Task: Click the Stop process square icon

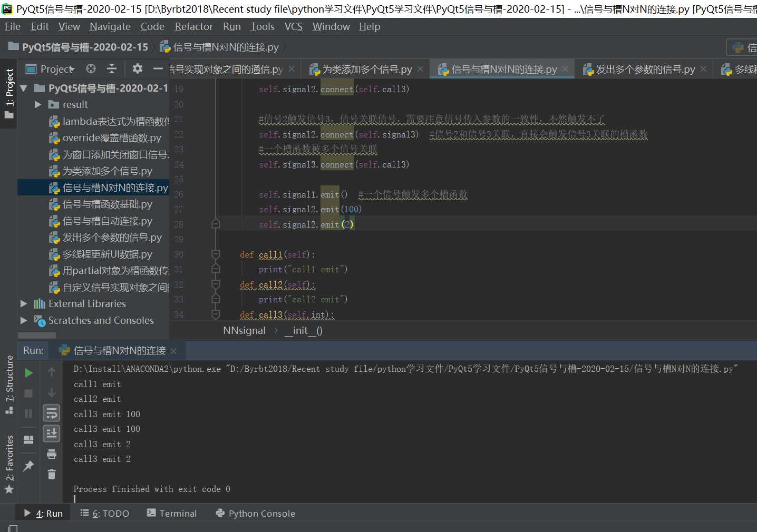Action: point(29,393)
